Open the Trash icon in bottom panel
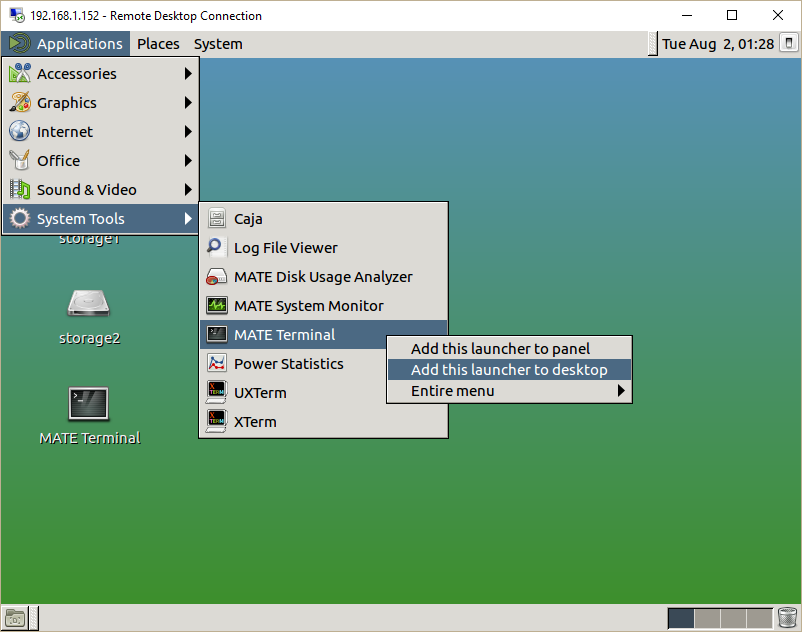Image resolution: width=802 pixels, height=632 pixels. [x=787, y=618]
